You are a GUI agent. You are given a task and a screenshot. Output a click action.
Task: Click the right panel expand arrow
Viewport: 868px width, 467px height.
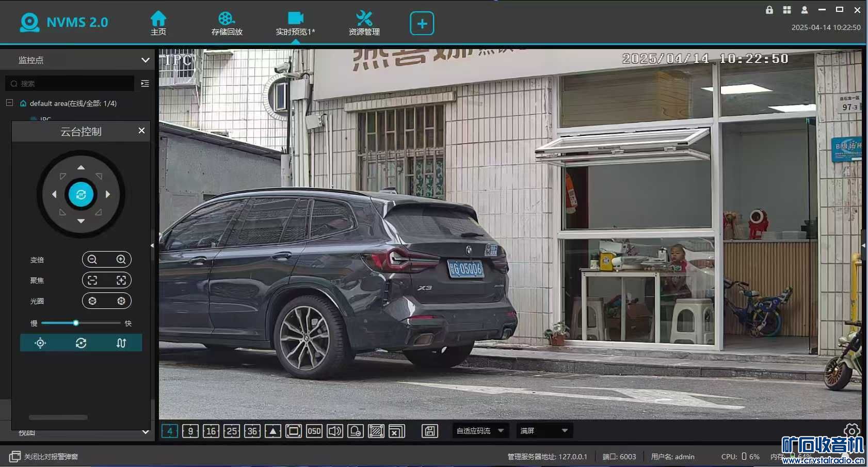(x=863, y=245)
